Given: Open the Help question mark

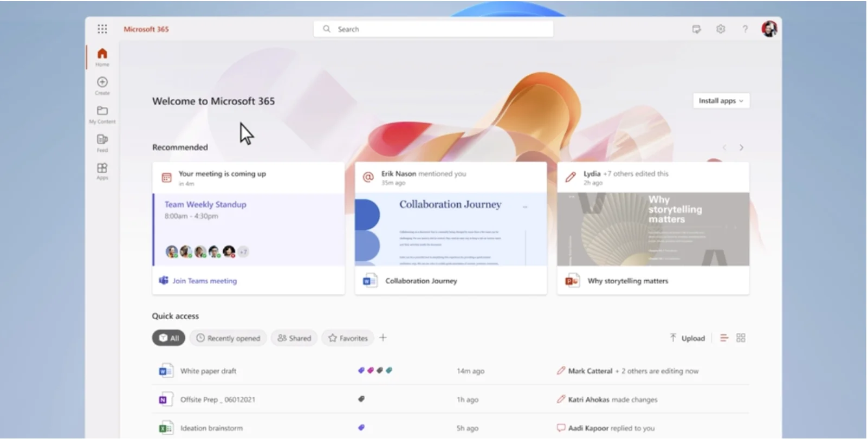Looking at the screenshot, I should pos(745,29).
